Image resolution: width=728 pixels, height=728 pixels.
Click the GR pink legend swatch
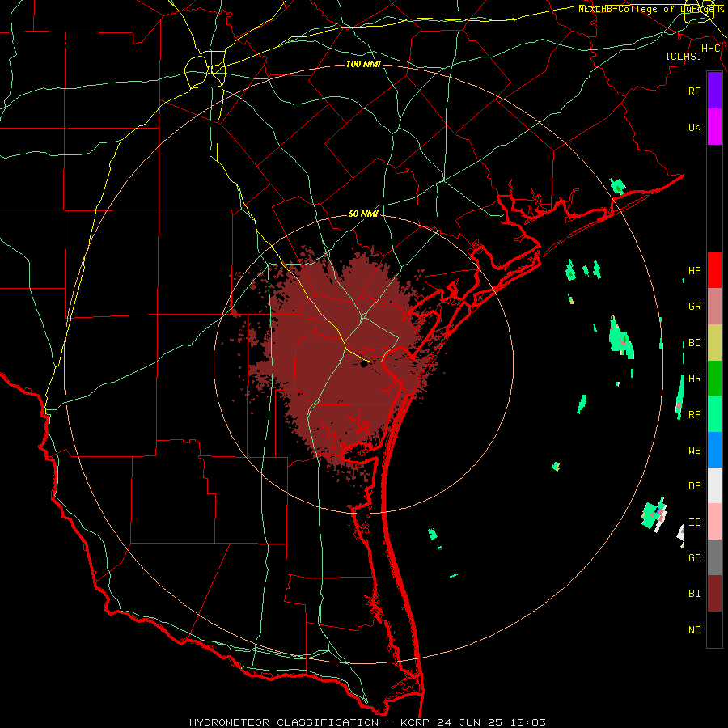714,306
